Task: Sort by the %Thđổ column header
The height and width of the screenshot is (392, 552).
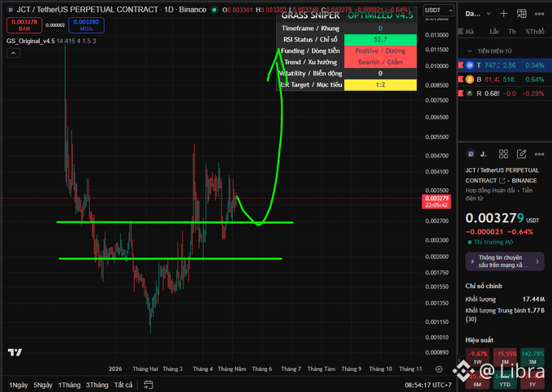Action: point(535,32)
